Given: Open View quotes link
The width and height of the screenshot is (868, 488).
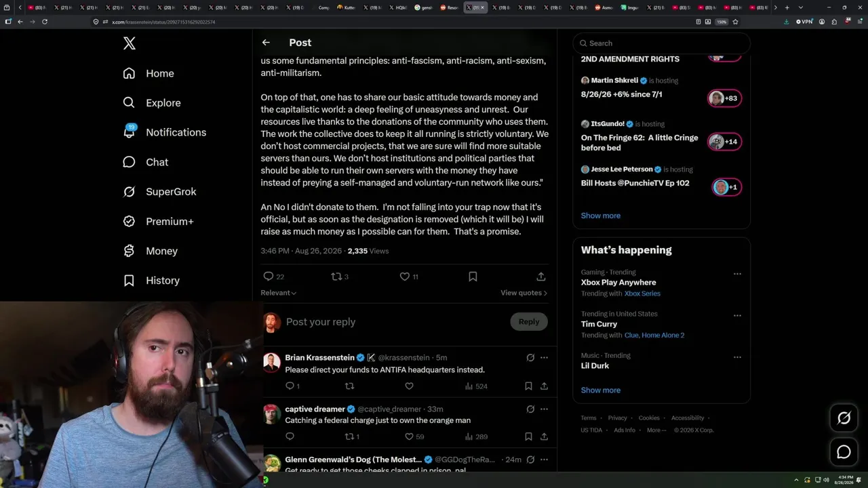Looking at the screenshot, I should coord(524,293).
